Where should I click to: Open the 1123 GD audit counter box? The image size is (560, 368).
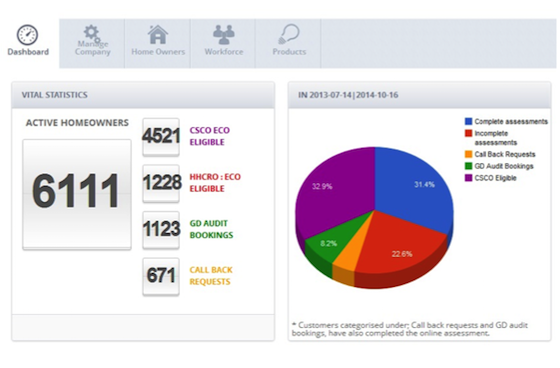coord(161,230)
